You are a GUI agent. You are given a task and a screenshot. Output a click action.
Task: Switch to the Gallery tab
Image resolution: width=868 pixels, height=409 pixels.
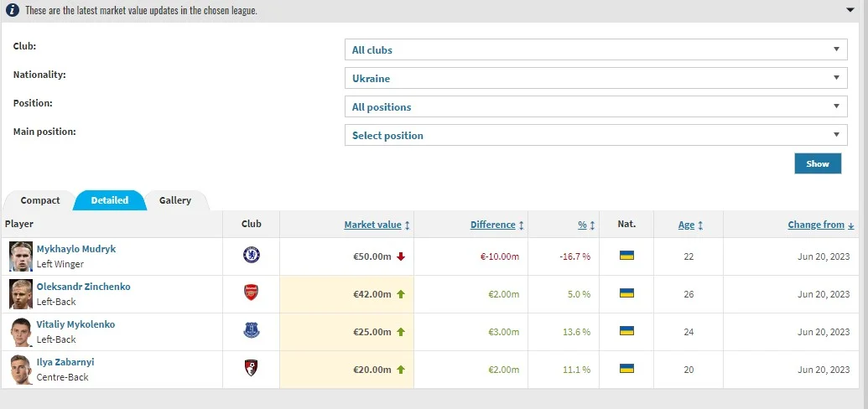tap(175, 200)
